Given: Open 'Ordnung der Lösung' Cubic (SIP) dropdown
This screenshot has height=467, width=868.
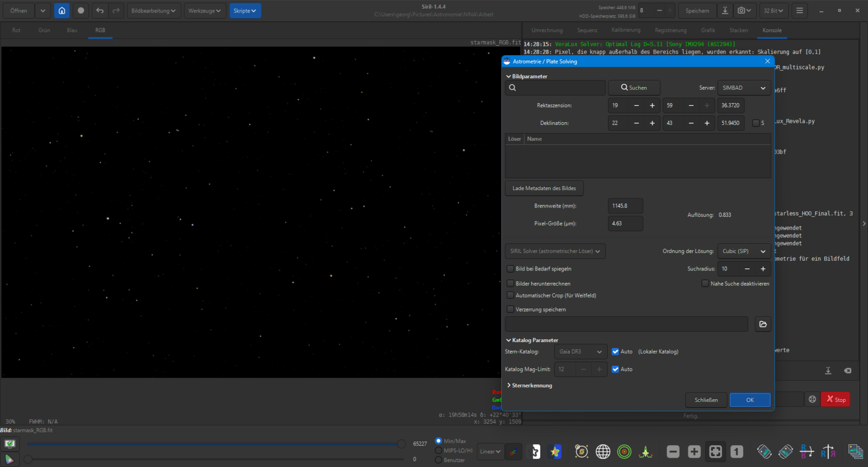Looking at the screenshot, I should [x=744, y=251].
